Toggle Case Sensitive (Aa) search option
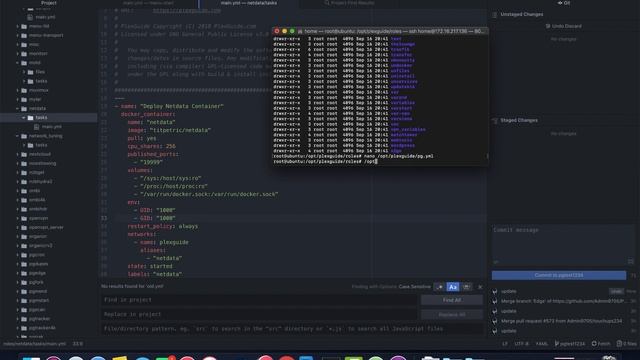 (453, 287)
